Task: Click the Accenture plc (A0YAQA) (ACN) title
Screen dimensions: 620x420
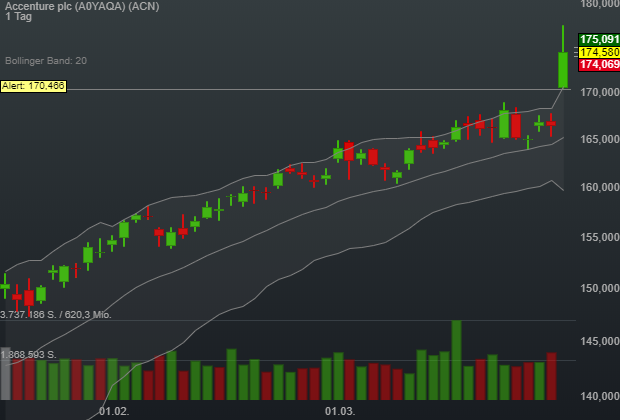Action: (x=82, y=6)
